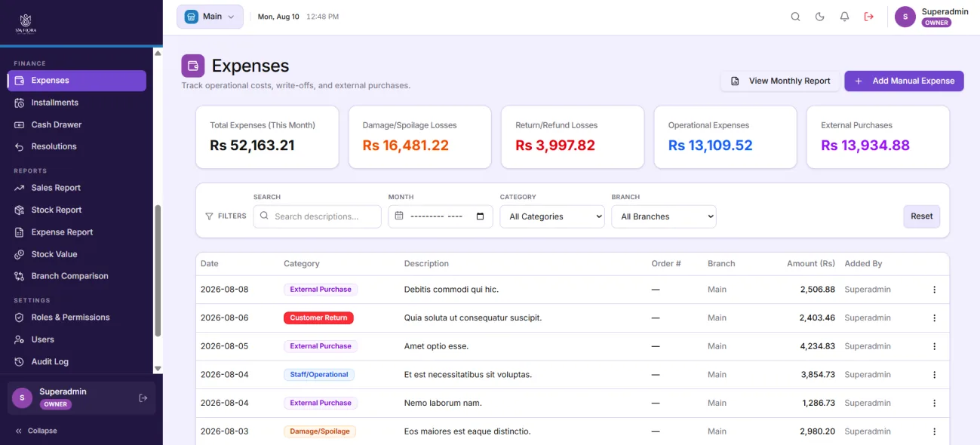Open the Main branch selector dropdown
The height and width of the screenshot is (445, 980).
210,17
